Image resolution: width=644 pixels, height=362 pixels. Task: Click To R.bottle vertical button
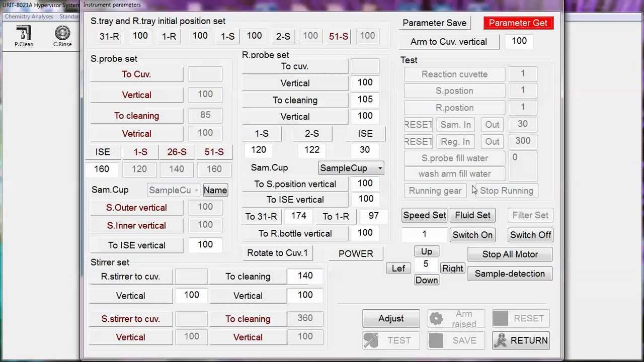[295, 234]
